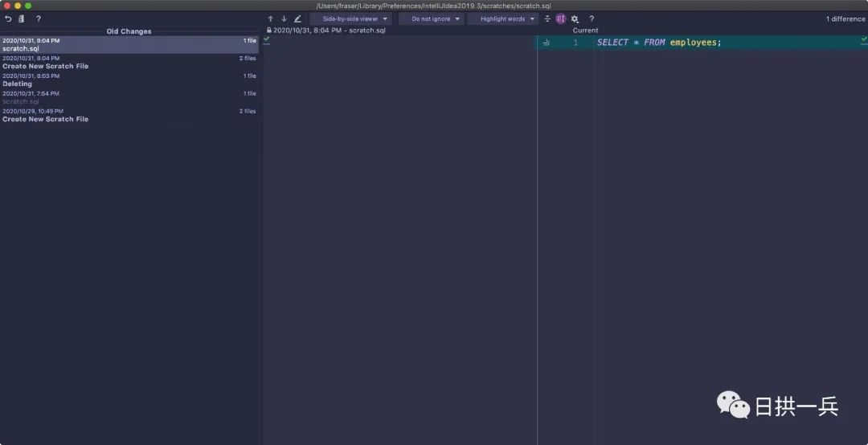
Task: Click the revision title 2020/10/31, 8:04 PM - scratch.sql
Action: (x=330, y=31)
